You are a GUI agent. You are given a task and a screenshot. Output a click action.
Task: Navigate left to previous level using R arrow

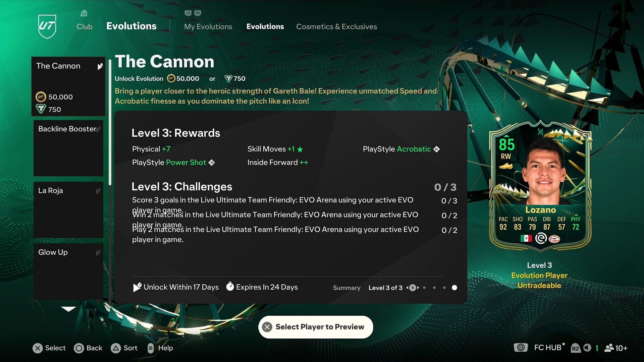(x=406, y=288)
